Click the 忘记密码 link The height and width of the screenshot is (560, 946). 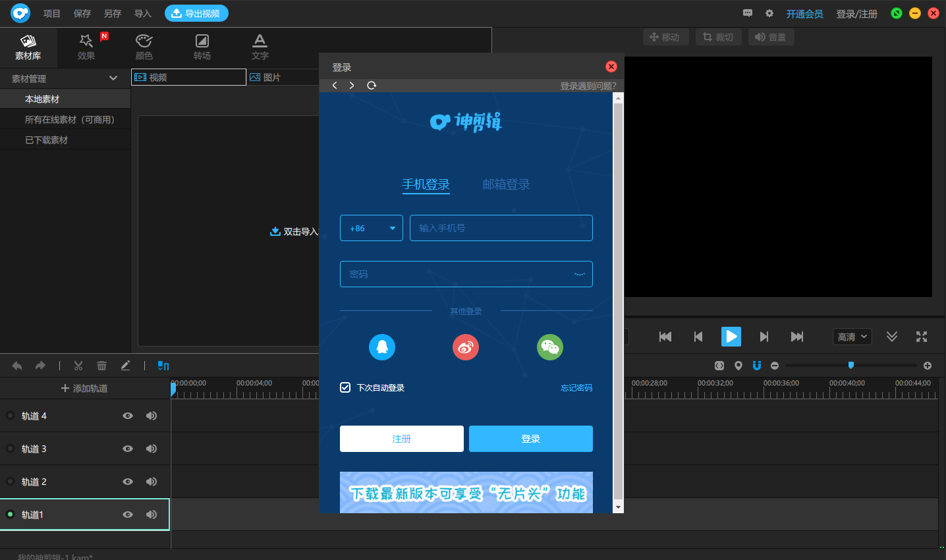coord(576,388)
